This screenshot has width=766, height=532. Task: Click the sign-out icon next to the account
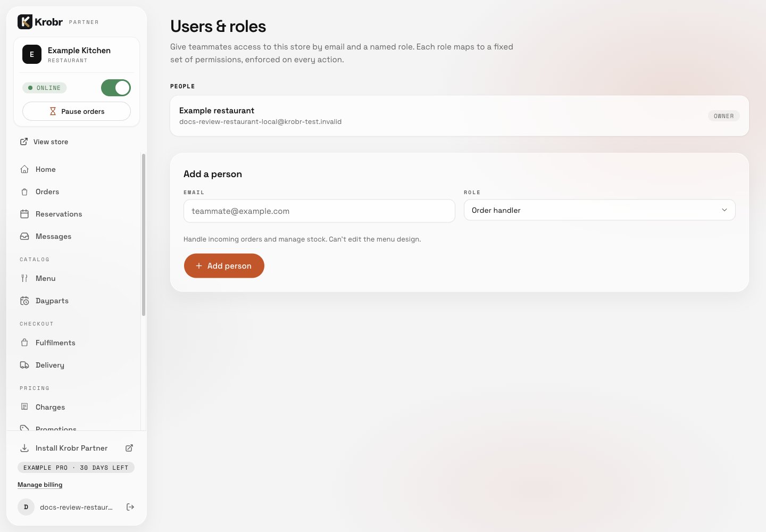click(x=130, y=507)
